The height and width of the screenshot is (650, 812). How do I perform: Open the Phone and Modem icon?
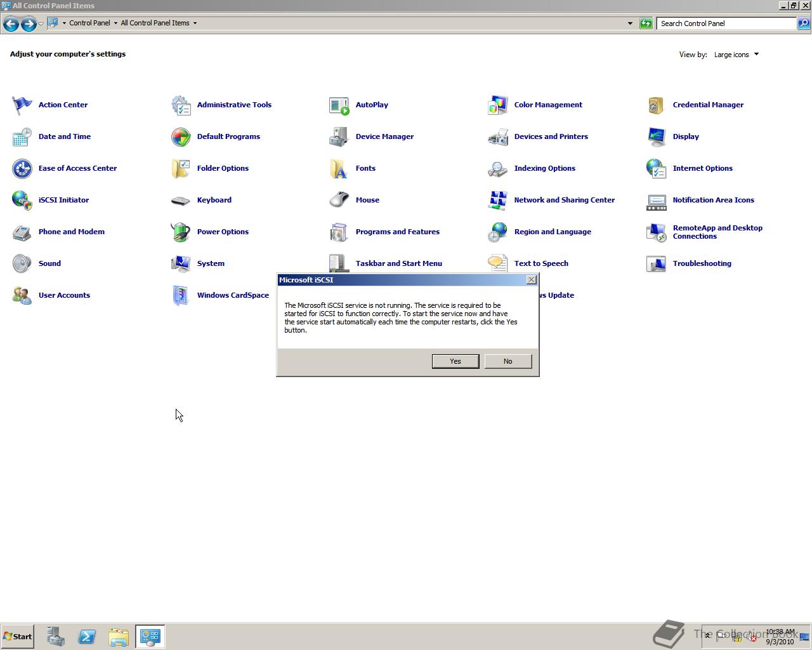click(x=22, y=232)
